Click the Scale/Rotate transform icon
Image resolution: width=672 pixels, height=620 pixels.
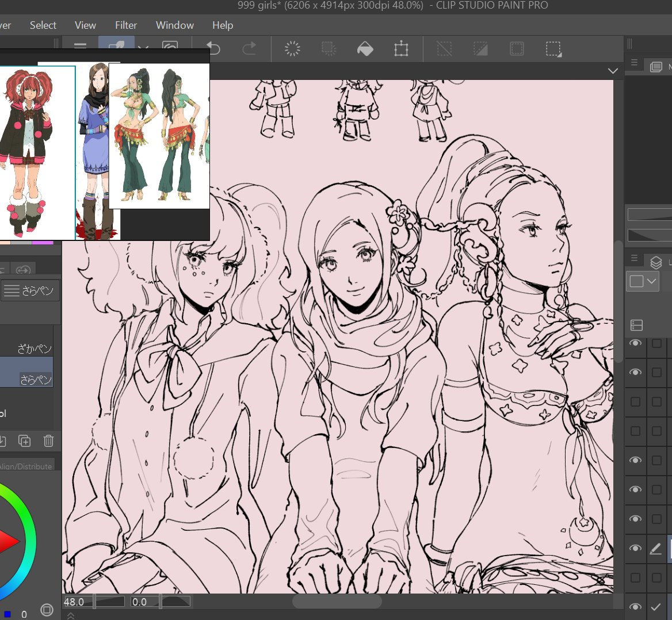(401, 48)
